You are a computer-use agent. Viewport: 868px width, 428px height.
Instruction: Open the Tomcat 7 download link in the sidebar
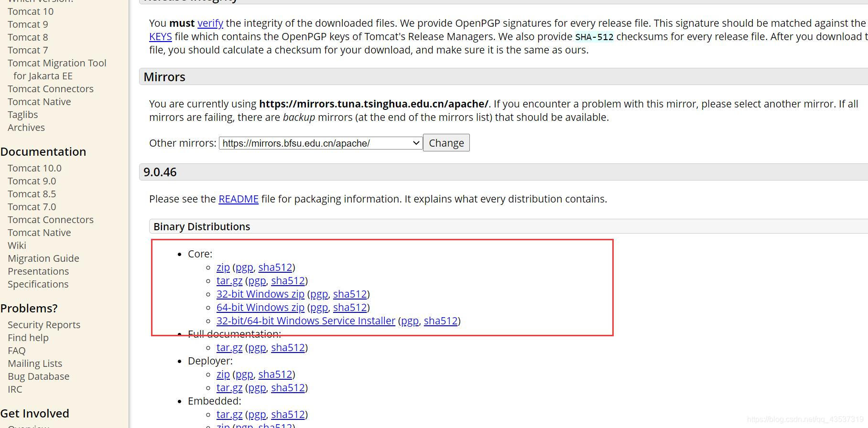[x=28, y=50]
